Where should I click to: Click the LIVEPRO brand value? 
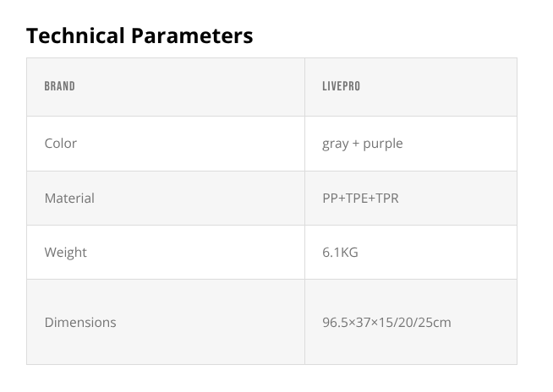coord(341,86)
